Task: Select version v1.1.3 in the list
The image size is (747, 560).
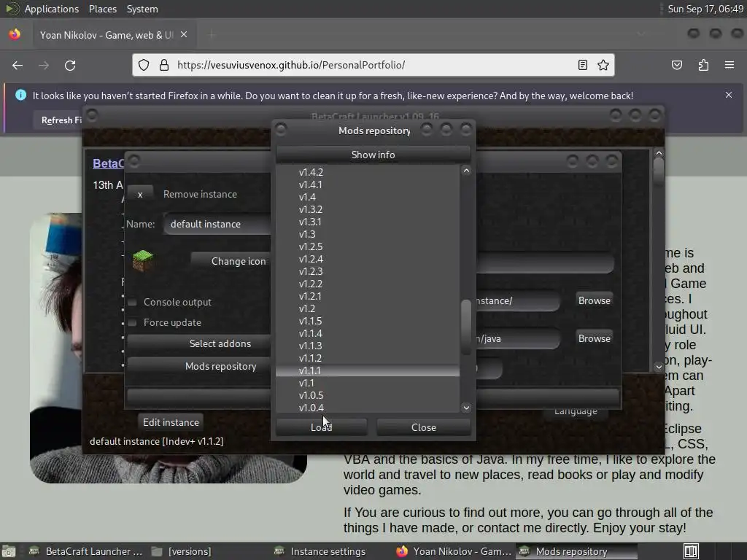Action: tap(368, 346)
